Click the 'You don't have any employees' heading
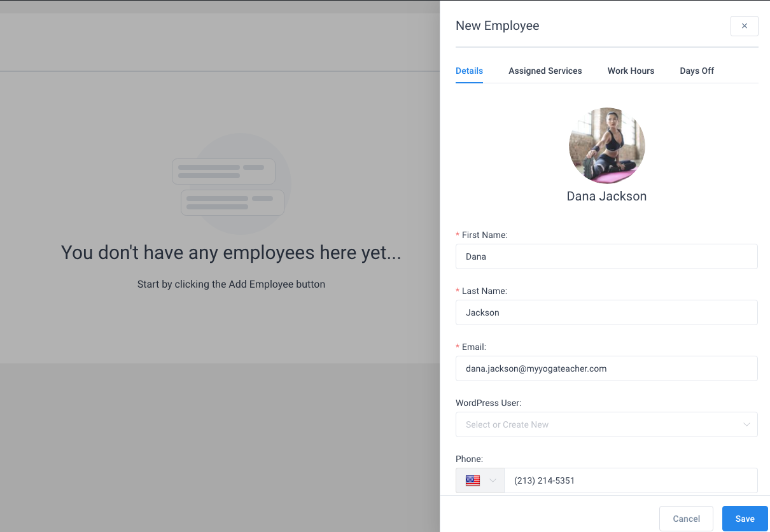The width and height of the screenshot is (770, 532). [x=231, y=253]
